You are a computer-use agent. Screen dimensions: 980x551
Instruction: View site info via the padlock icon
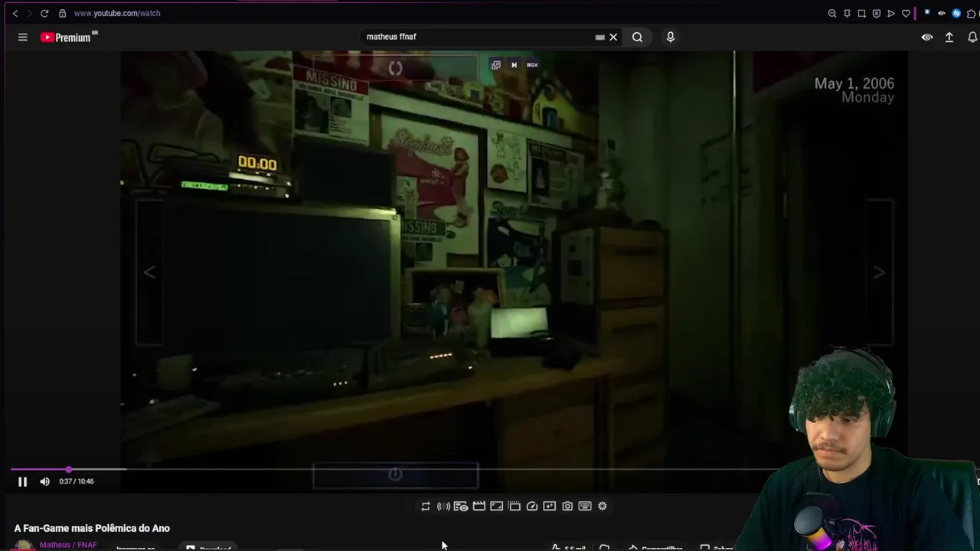[63, 13]
